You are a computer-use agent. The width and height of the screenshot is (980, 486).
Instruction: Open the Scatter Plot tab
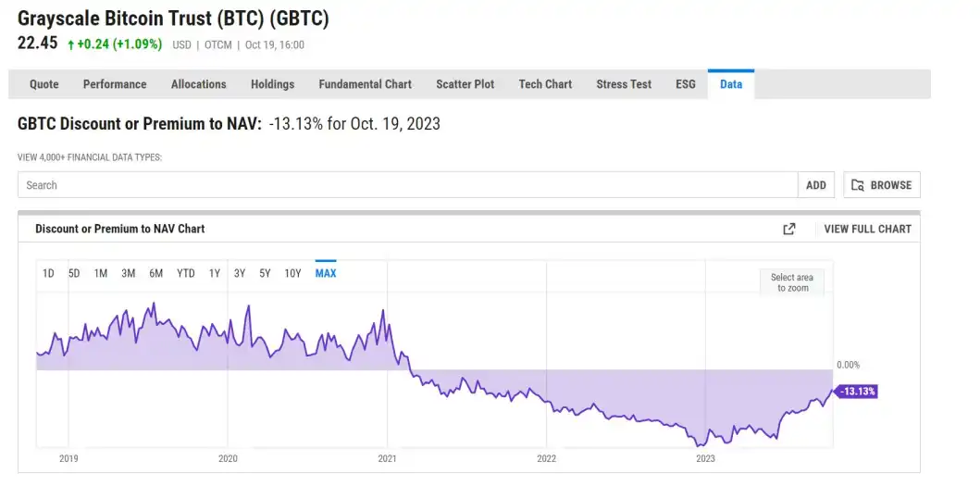coord(465,84)
